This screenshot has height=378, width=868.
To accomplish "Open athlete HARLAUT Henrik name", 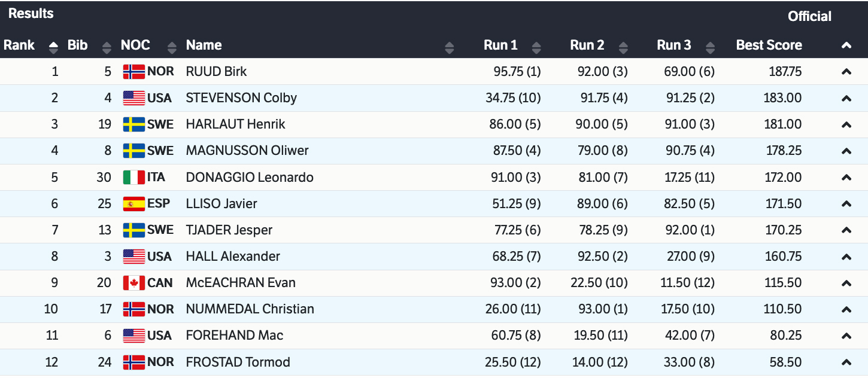I will coord(235,124).
